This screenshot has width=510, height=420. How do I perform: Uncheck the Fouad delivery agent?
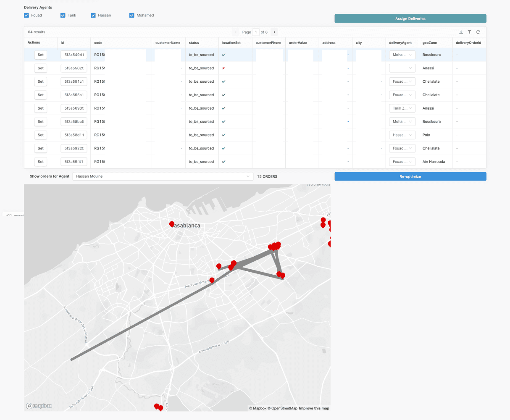pyautogui.click(x=26, y=16)
